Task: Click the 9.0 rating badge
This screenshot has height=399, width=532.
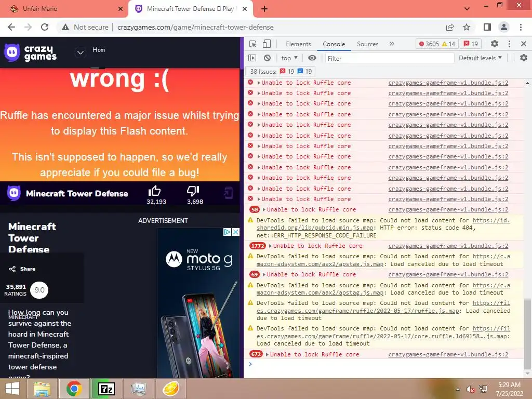Action: click(x=39, y=290)
